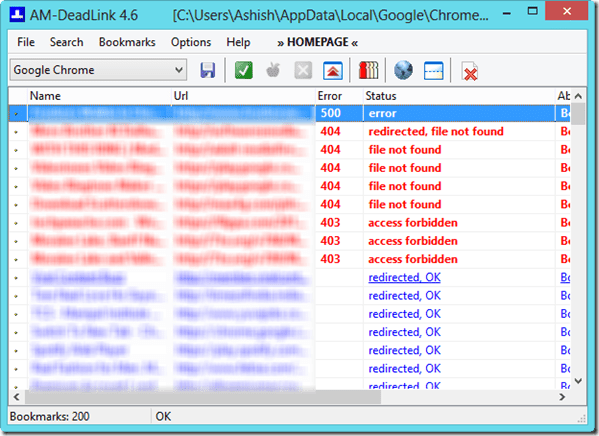599x436 pixels.
Task: Click the HOMEPAGE link in menu bar
Action: click(x=317, y=42)
